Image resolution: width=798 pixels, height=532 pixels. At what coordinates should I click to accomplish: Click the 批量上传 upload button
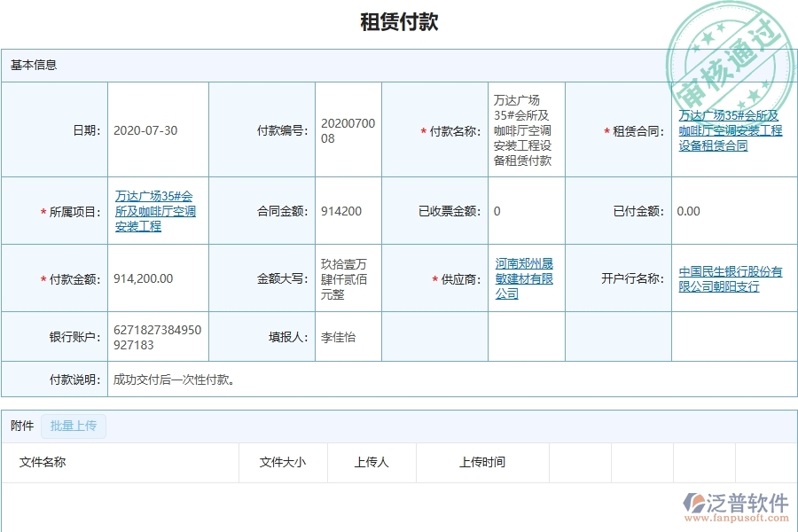pyautogui.click(x=73, y=426)
